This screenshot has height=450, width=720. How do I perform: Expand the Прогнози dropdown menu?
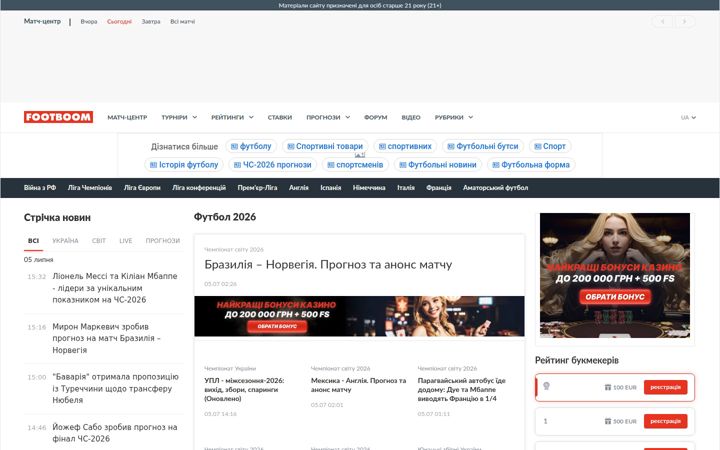(328, 118)
